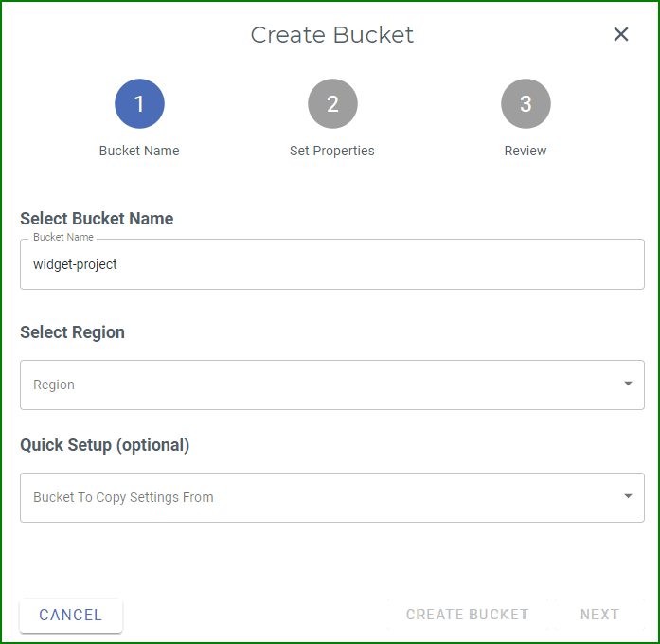The width and height of the screenshot is (660, 644).
Task: Click the Create Bucket dialog title
Action: tap(331, 35)
